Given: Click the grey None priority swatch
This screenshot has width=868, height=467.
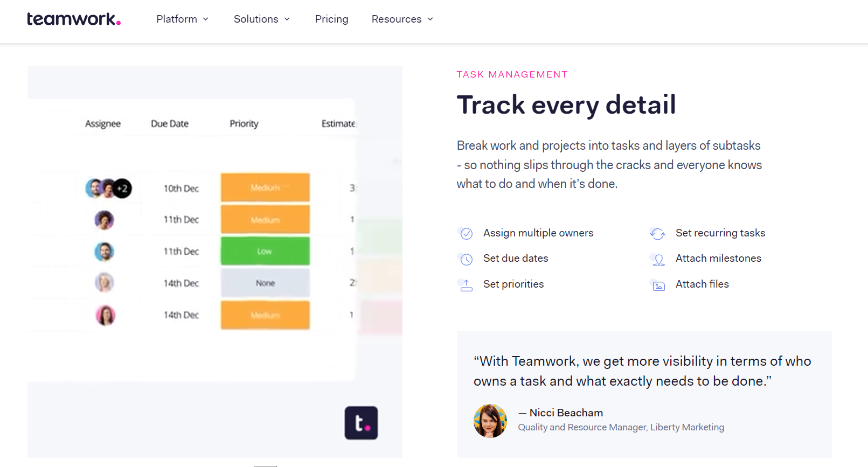Looking at the screenshot, I should pos(265,283).
